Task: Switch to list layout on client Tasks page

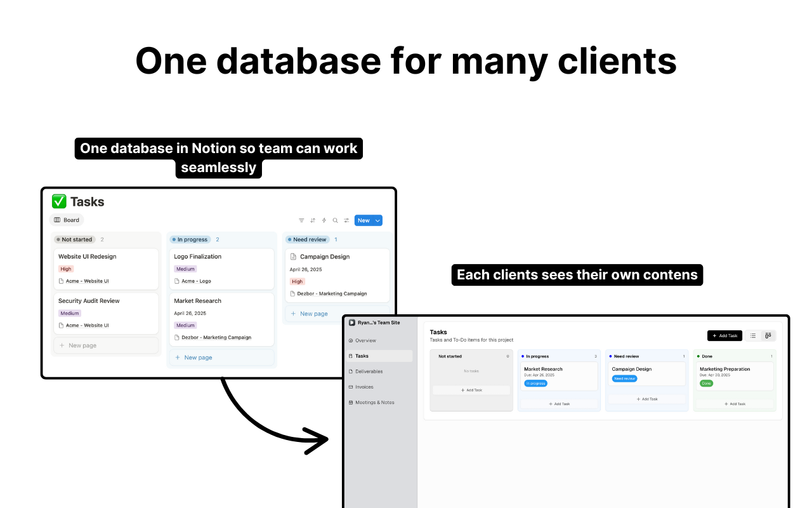Action: pyautogui.click(x=752, y=335)
